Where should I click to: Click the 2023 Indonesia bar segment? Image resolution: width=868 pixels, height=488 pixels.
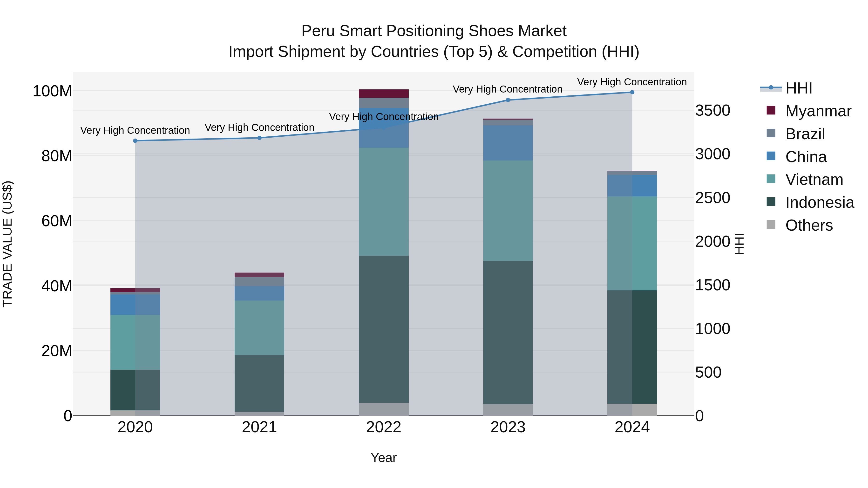(x=508, y=333)
